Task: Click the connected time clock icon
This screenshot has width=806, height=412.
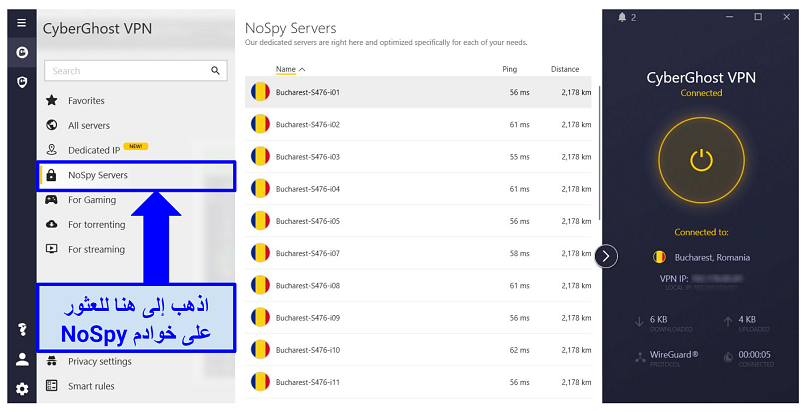Action: tap(728, 358)
